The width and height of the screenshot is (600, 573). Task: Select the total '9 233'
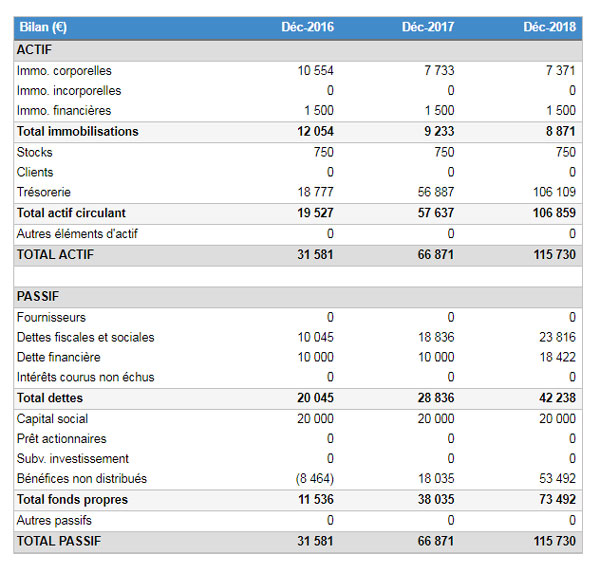click(x=439, y=131)
